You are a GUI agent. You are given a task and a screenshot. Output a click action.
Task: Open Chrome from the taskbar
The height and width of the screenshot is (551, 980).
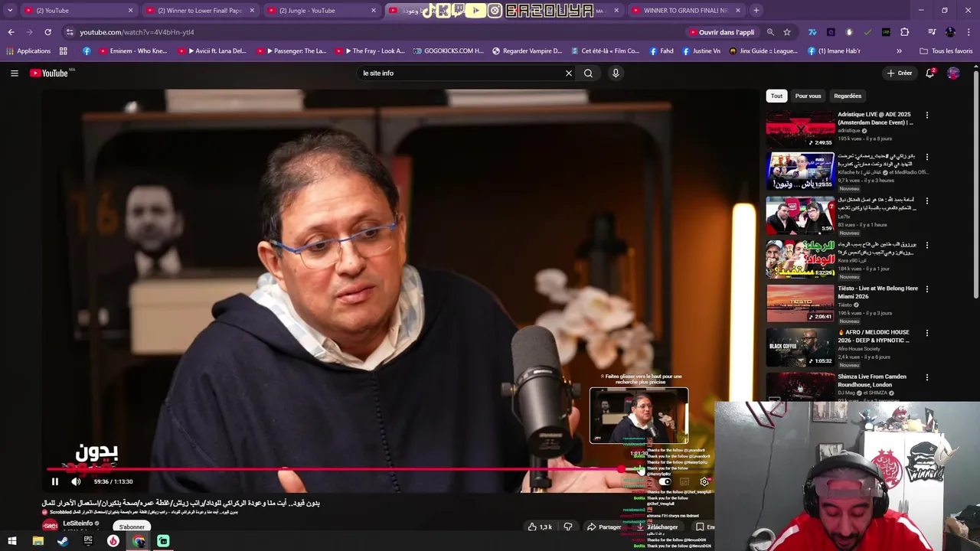point(139,541)
